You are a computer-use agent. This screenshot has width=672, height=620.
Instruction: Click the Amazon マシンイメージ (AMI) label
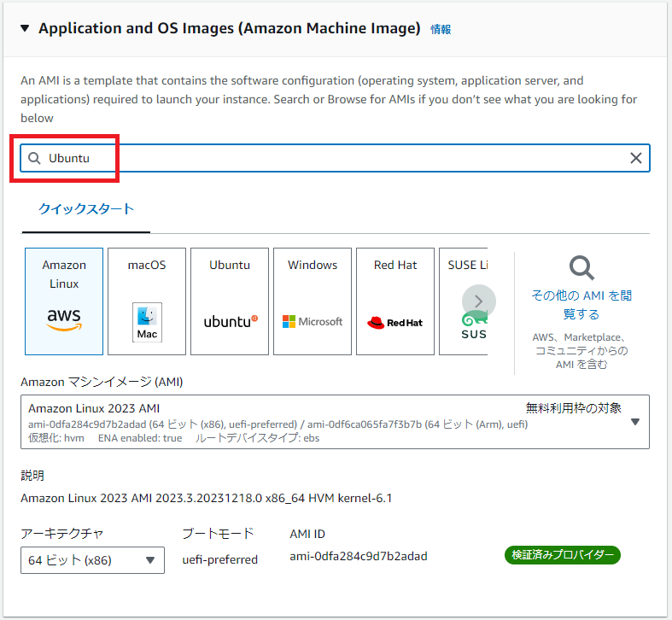tap(102, 382)
